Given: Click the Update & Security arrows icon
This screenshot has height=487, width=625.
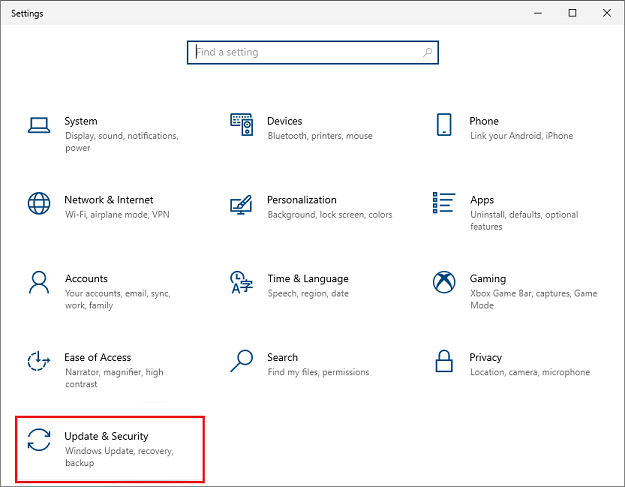Looking at the screenshot, I should click(x=39, y=440).
